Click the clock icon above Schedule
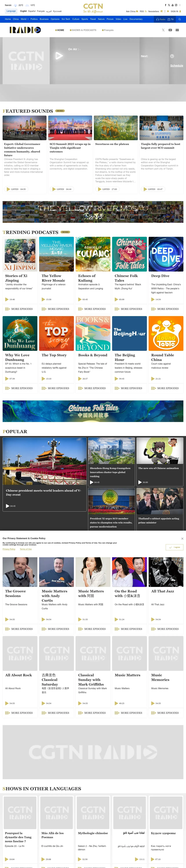This screenshot has height=868, width=186. tap(172, 56)
